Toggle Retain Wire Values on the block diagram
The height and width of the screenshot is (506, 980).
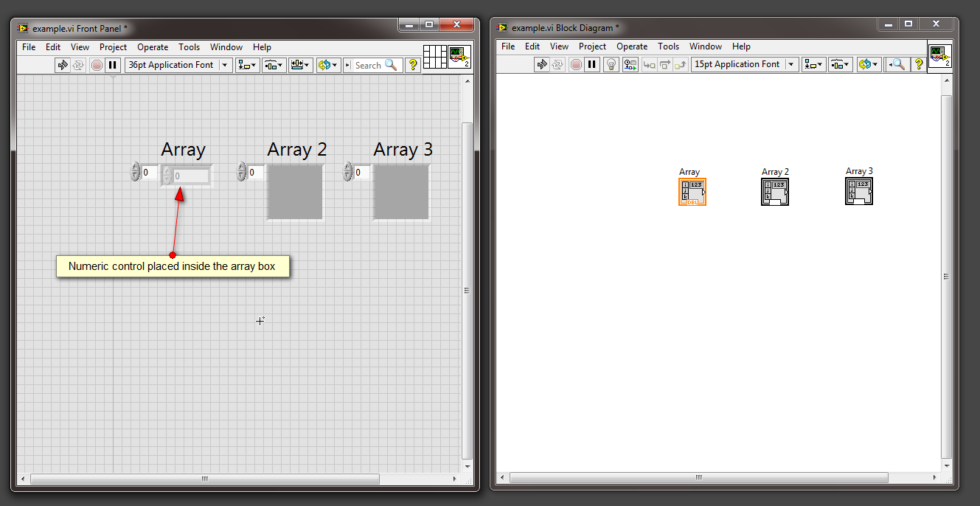click(630, 65)
